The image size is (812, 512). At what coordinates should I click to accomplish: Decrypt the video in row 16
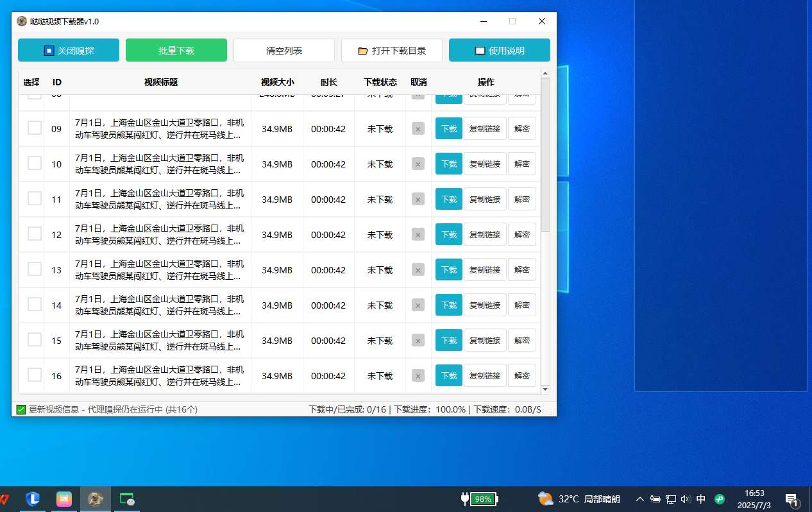pos(522,375)
